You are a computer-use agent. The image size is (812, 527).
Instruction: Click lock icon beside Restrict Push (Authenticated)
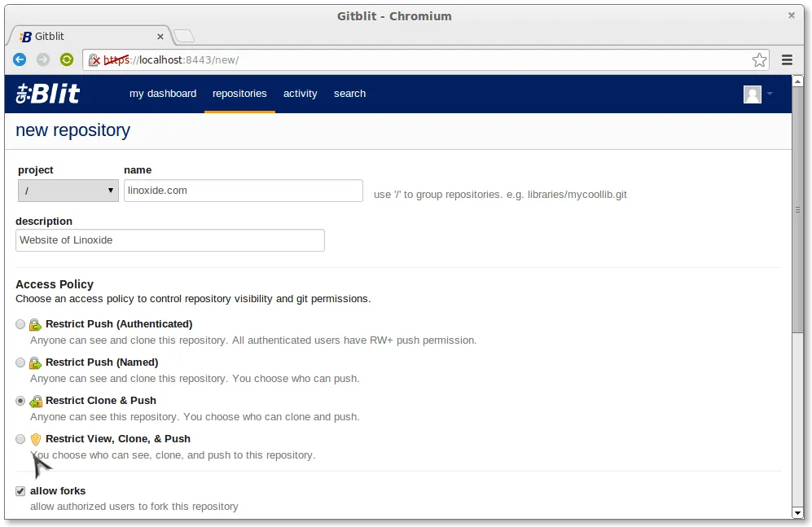[x=35, y=324]
